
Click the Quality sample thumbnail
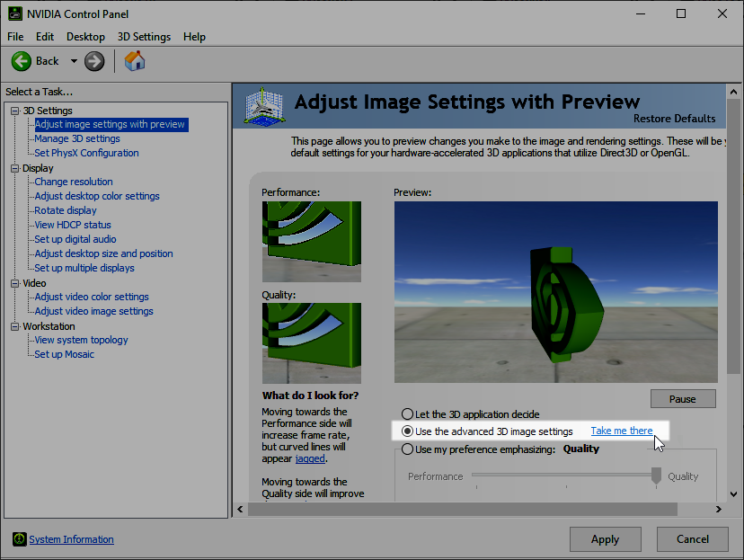[x=311, y=342]
